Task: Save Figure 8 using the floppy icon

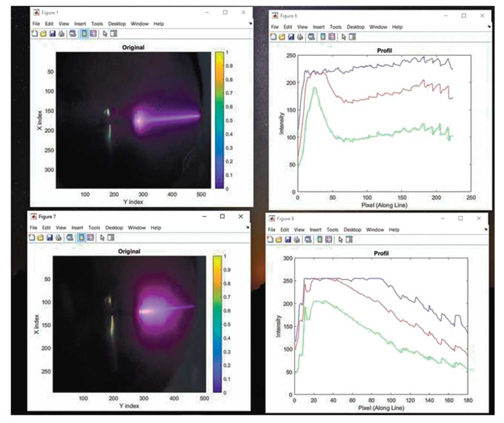Action: (x=288, y=239)
